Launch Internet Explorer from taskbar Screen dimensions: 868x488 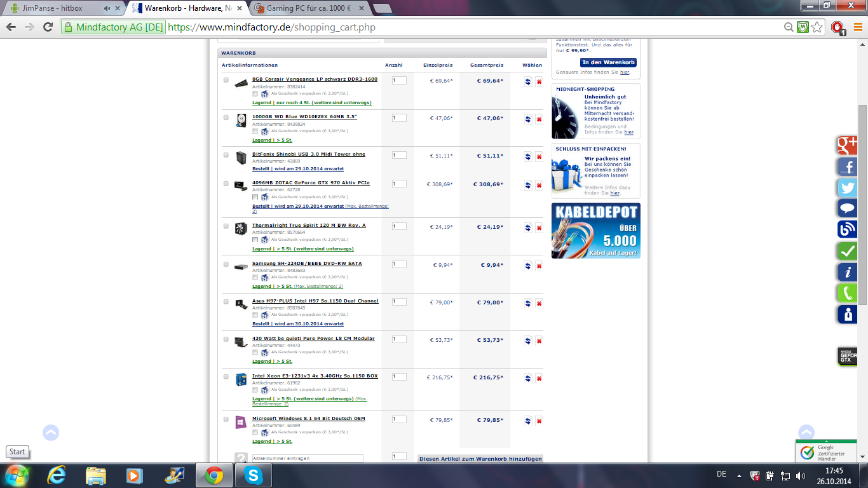click(x=57, y=475)
